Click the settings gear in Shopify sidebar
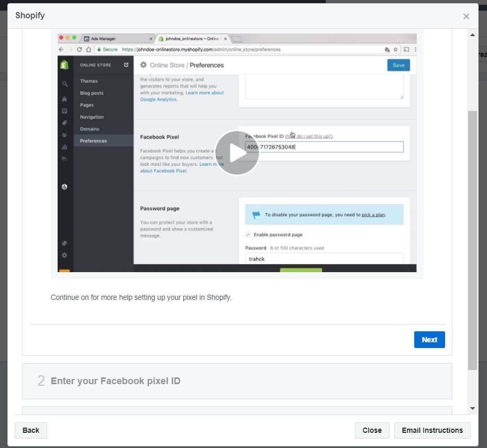 [64, 255]
